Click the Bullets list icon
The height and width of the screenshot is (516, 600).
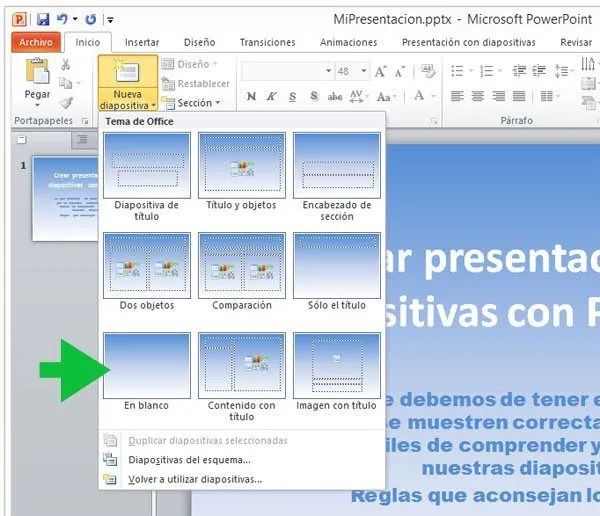[x=457, y=71]
